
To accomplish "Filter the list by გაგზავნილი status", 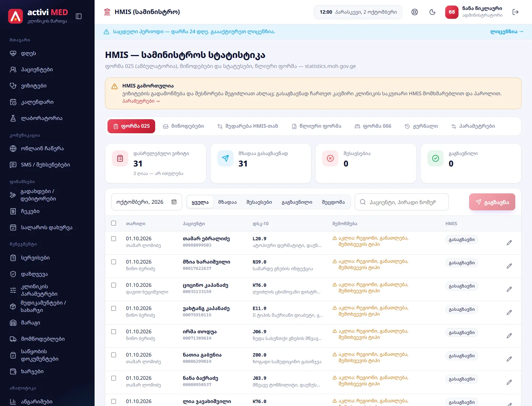I will [297, 202].
